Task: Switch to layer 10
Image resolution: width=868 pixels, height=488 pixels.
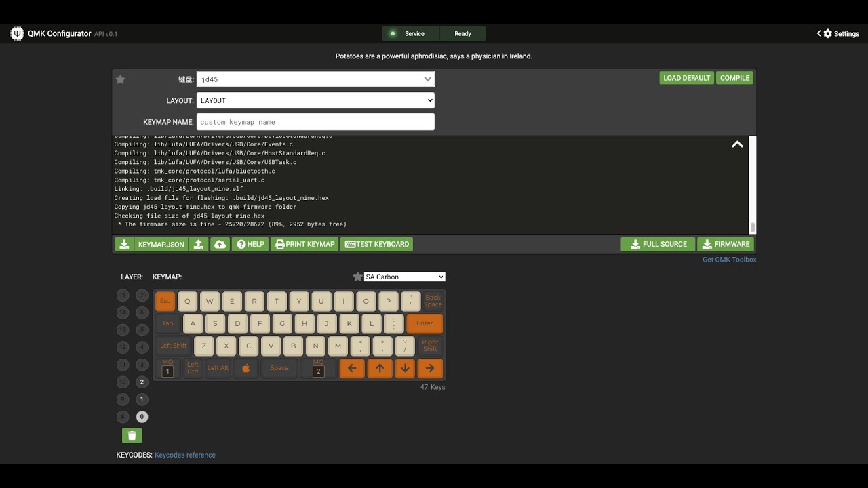Action: point(123,382)
